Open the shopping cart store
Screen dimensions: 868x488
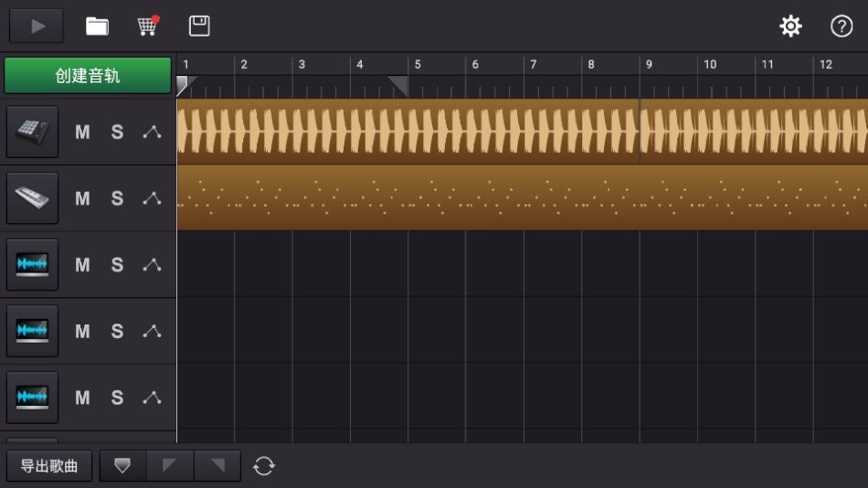pyautogui.click(x=148, y=26)
